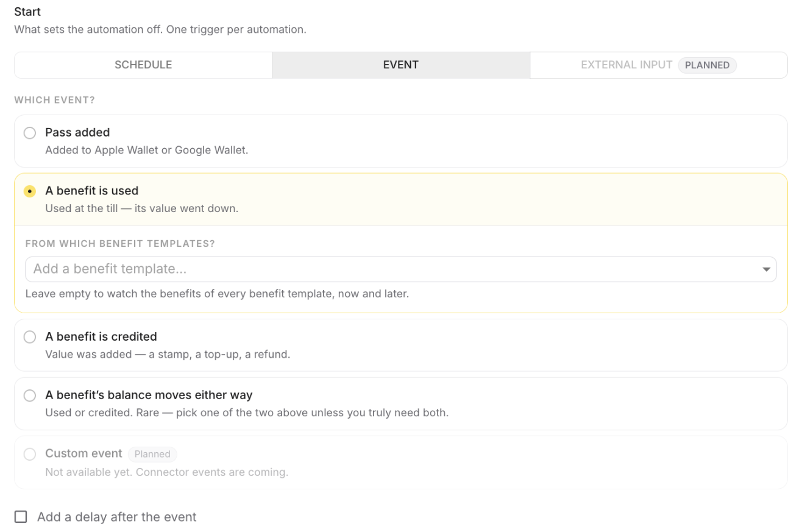Click the Planned badge next to Custom event
The image size is (802, 532).
152,454
